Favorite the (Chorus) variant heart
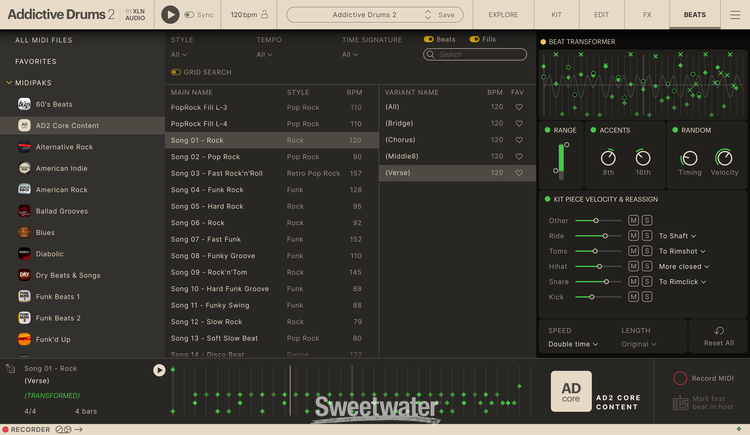The width and height of the screenshot is (750, 435). (519, 140)
